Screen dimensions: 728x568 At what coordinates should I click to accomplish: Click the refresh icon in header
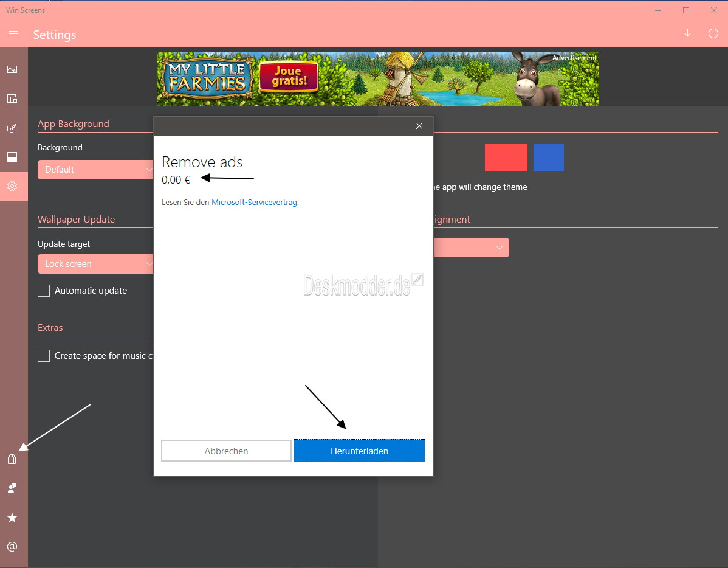(713, 33)
